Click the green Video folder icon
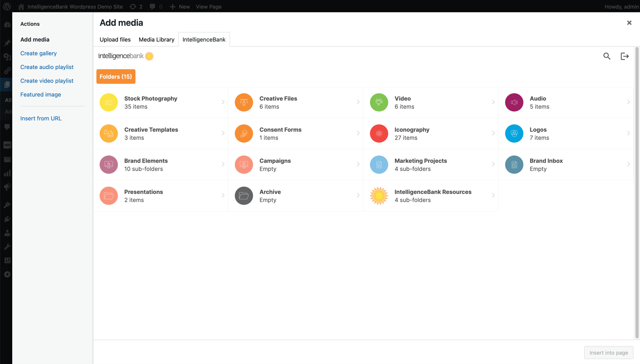640x364 pixels. [x=379, y=102]
